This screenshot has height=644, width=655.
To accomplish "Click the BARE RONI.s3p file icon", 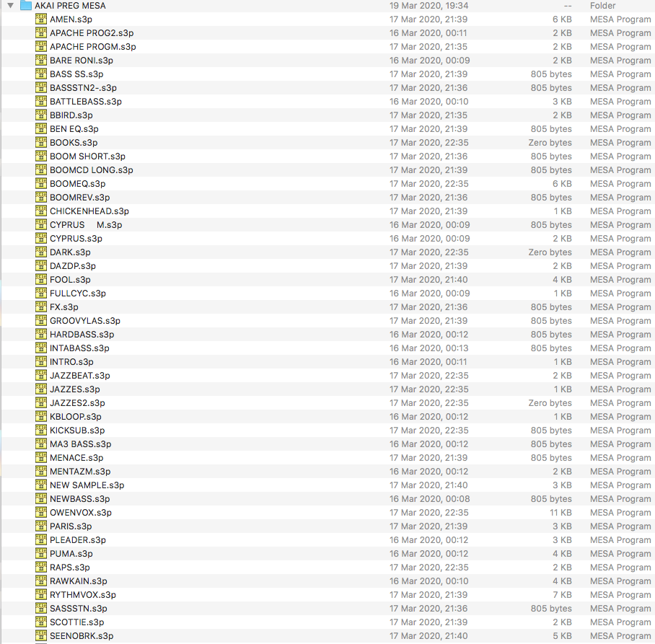I will [x=41, y=60].
